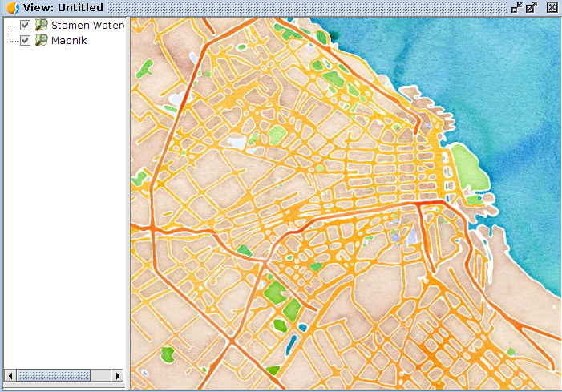Minimize the view with the inward-arrow icon
The width and height of the screenshot is (562, 392).
click(516, 7)
